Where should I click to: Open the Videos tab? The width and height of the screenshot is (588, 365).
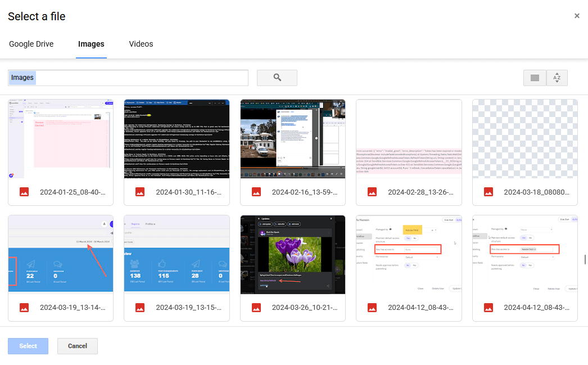coord(141,44)
